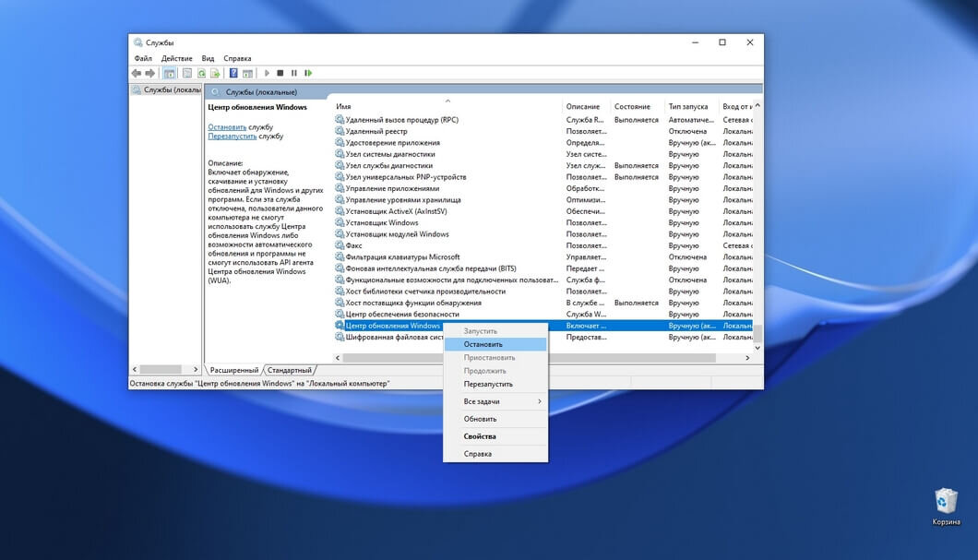Click the list horizontal scroll left arrow

[338, 358]
